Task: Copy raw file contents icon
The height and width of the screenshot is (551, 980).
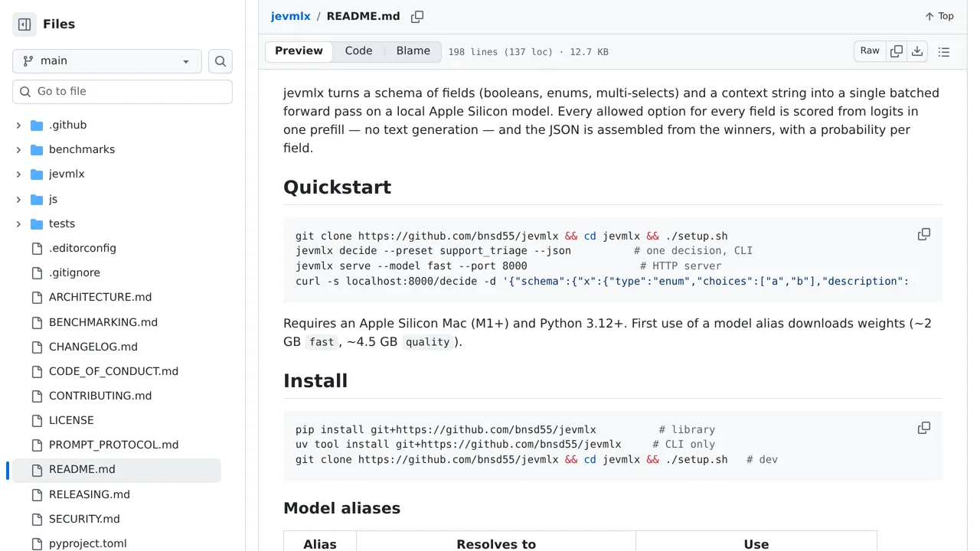Action: click(x=897, y=51)
